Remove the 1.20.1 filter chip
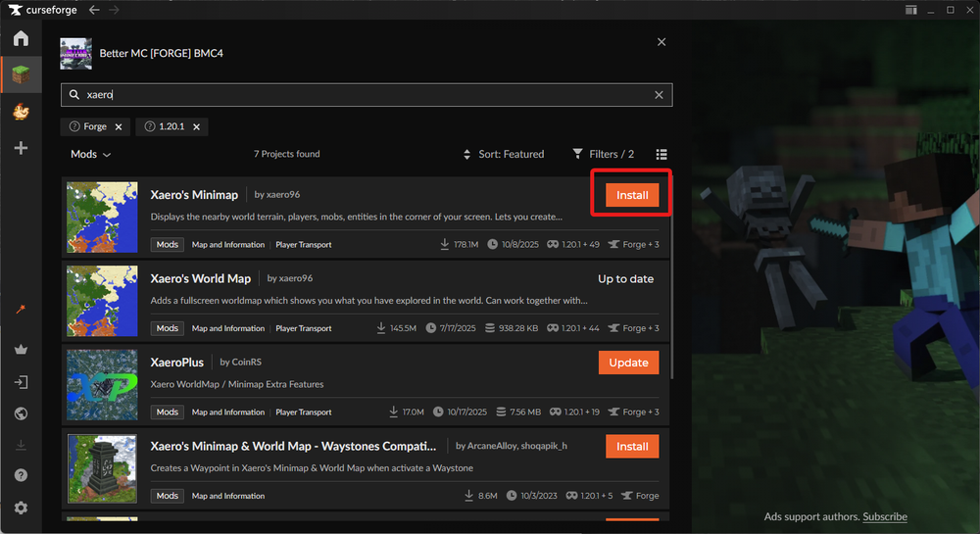 196,126
